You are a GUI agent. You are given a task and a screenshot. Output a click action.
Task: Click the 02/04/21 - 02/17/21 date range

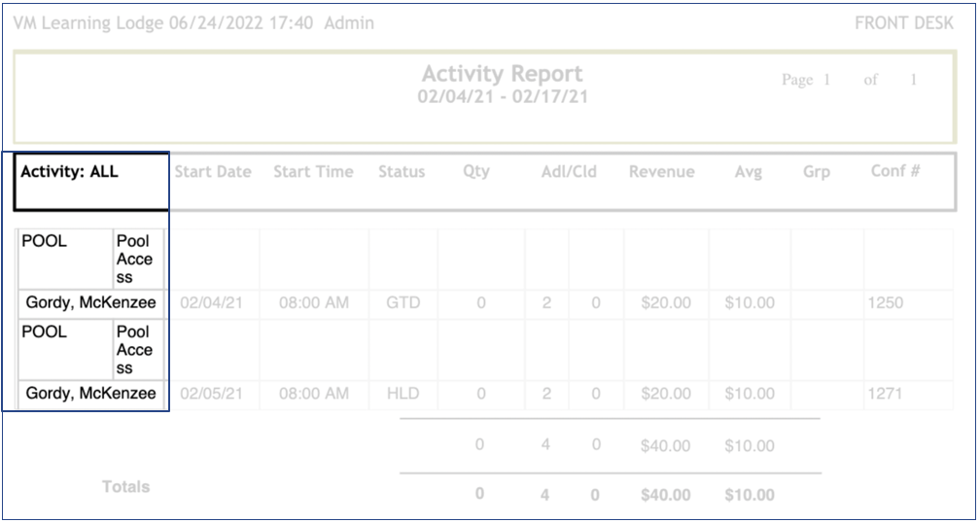pyautogui.click(x=502, y=97)
